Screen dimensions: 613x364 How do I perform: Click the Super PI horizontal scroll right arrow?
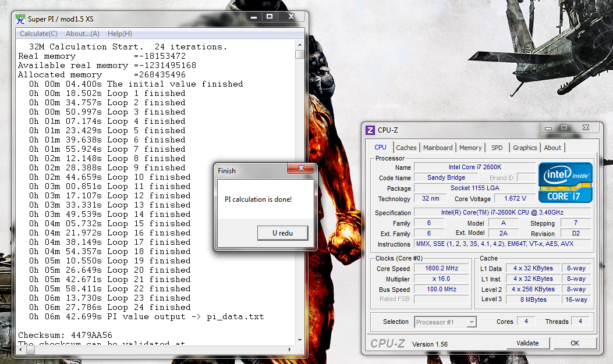coord(290,350)
